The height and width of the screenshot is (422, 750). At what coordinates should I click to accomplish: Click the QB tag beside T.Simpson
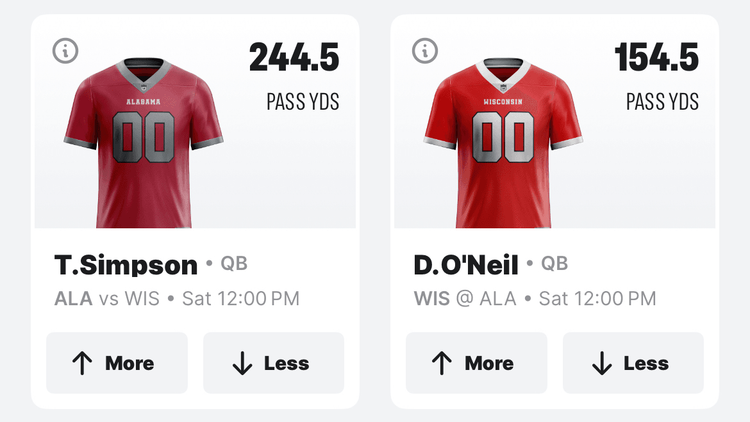coord(234,264)
